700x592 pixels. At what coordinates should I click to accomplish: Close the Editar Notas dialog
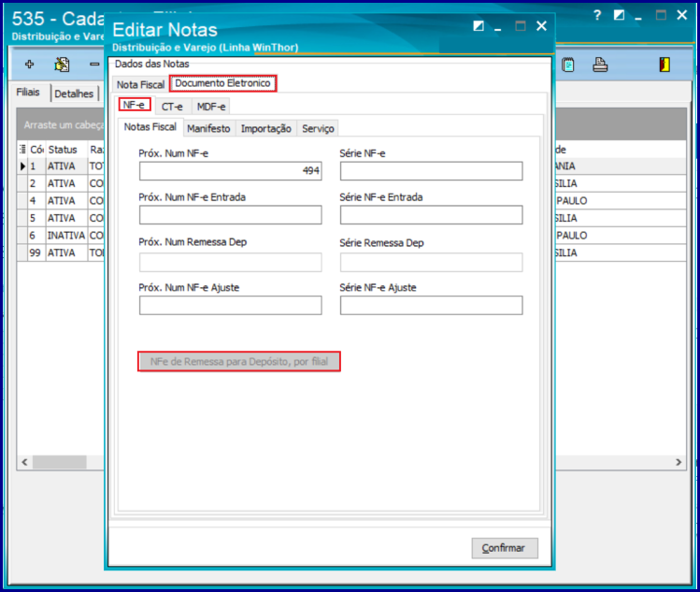[x=541, y=26]
